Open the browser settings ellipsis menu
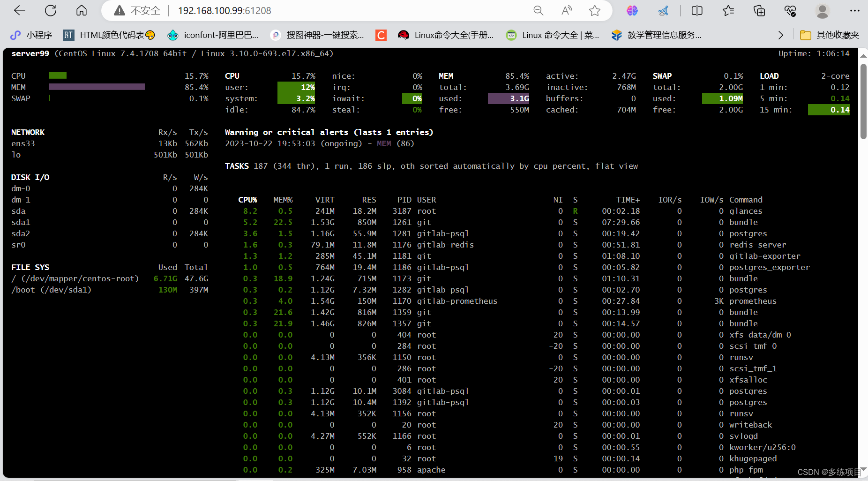The image size is (868, 481). click(855, 10)
